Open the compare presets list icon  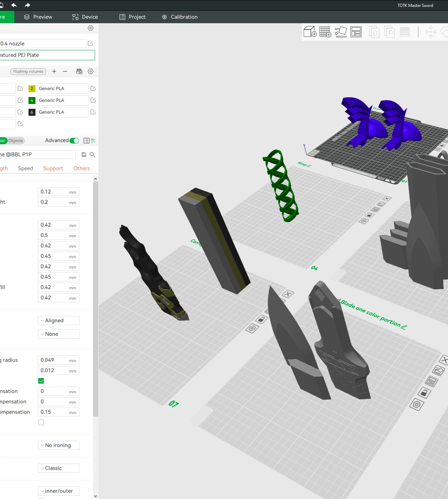(x=87, y=141)
